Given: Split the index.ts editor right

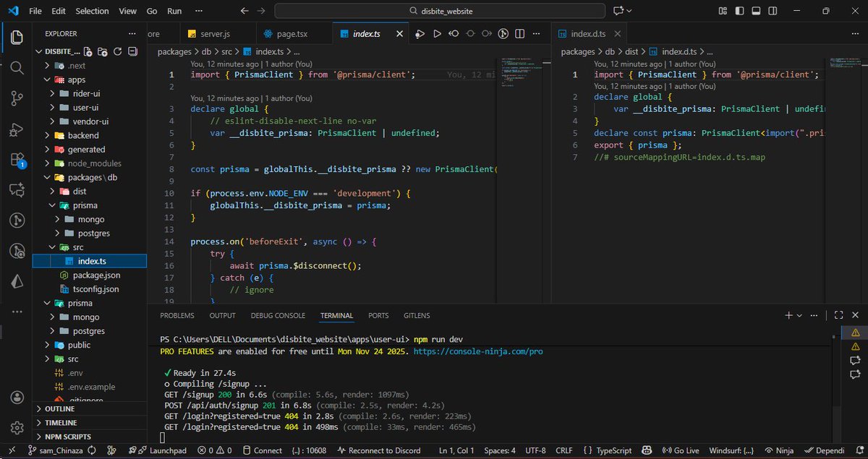Looking at the screenshot, I should tap(521, 34).
